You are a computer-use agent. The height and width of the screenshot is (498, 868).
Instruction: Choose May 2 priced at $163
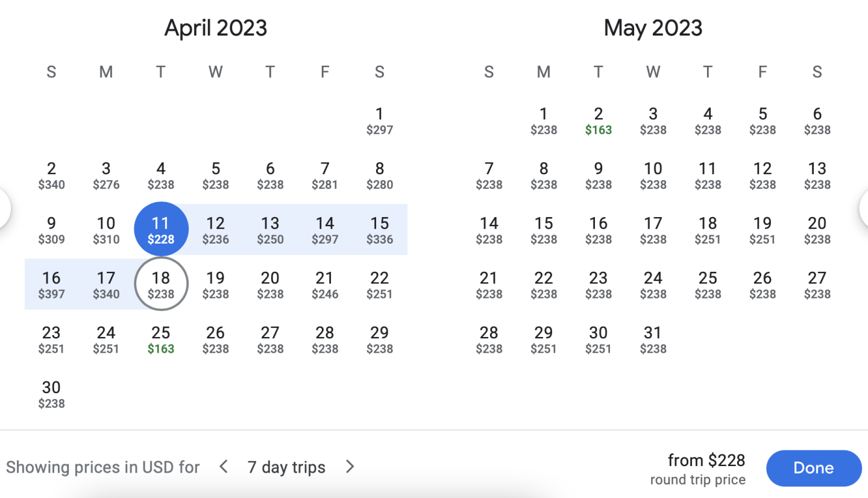598,121
